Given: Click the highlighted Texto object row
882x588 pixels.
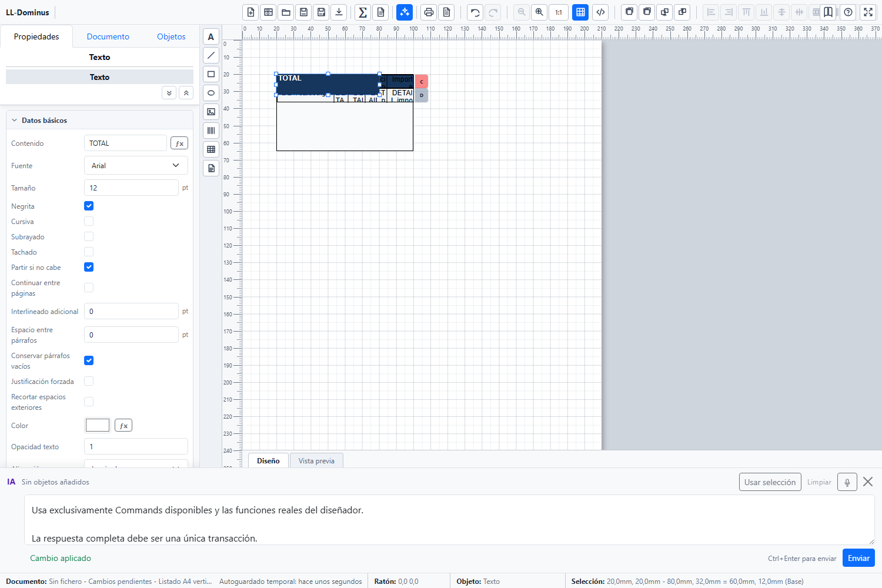Looking at the screenshot, I should (x=99, y=77).
